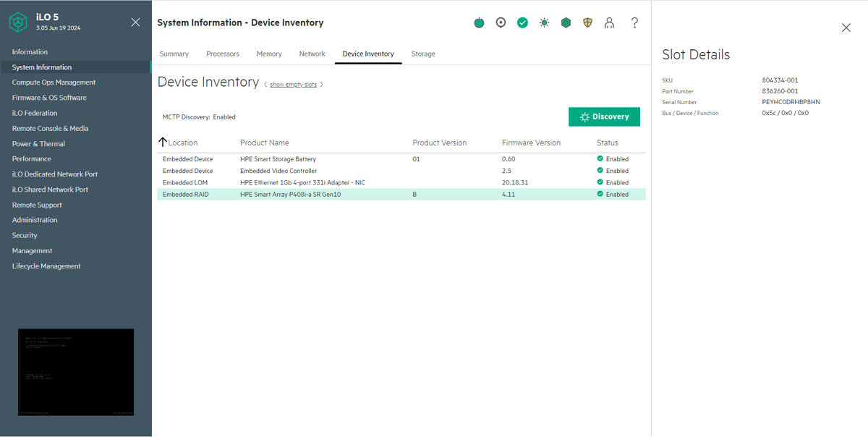Image resolution: width=868 pixels, height=437 pixels.
Task: Go to the Management page
Action: click(x=32, y=250)
